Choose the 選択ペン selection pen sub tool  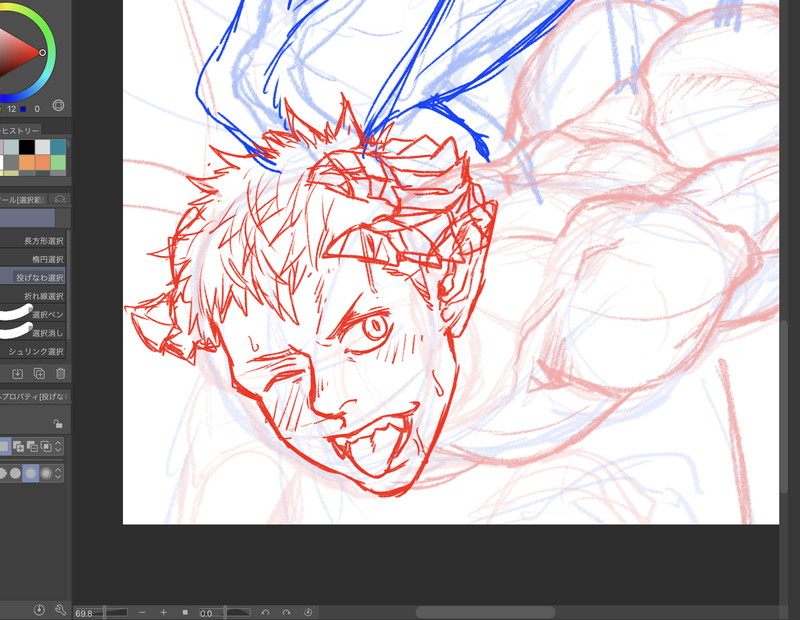(33, 314)
